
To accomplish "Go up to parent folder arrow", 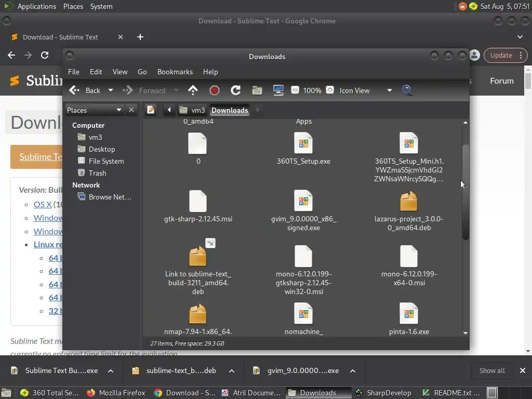I will [x=193, y=90].
